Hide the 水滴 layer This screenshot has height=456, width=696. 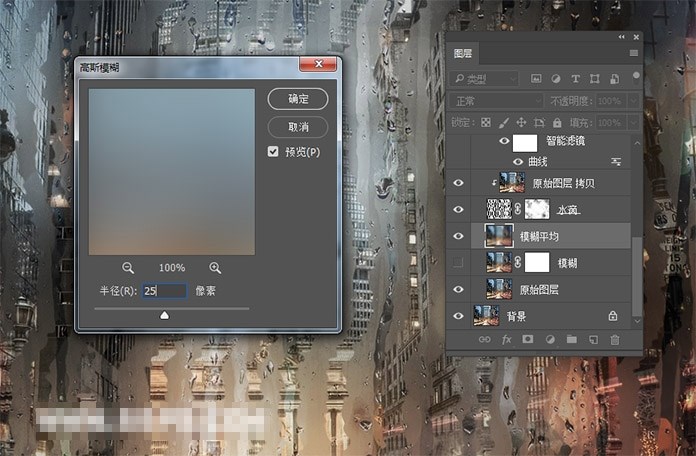tap(459, 209)
